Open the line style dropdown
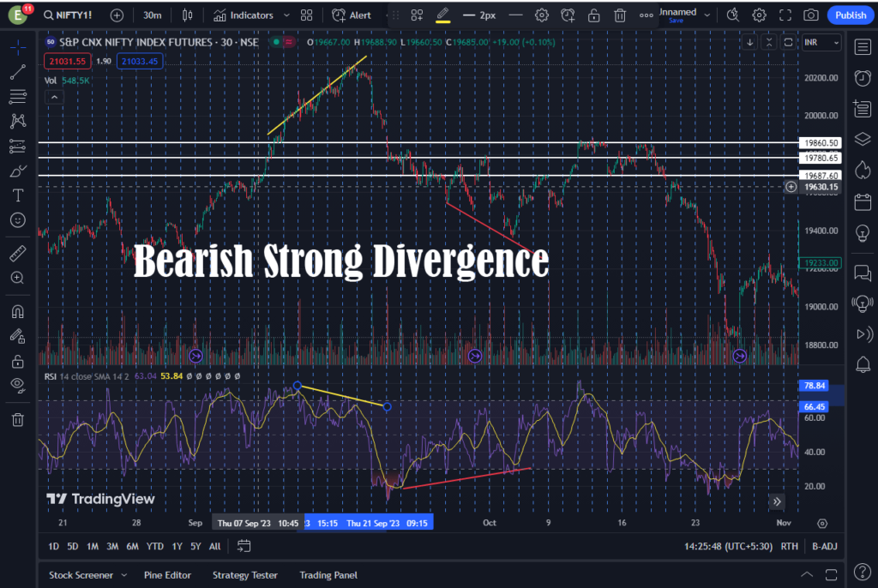This screenshot has width=878, height=588. point(515,15)
